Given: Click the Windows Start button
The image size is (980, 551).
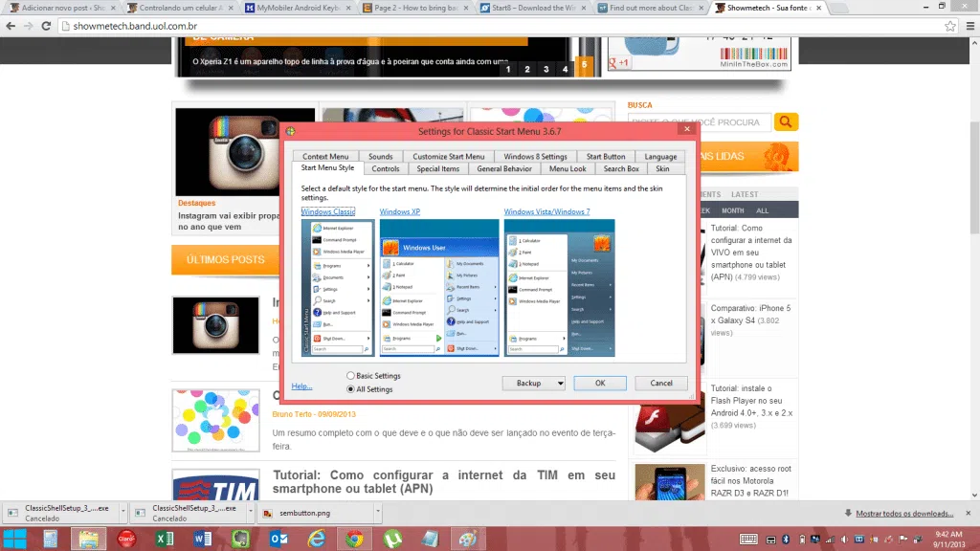Looking at the screenshot, I should pos(16,539).
